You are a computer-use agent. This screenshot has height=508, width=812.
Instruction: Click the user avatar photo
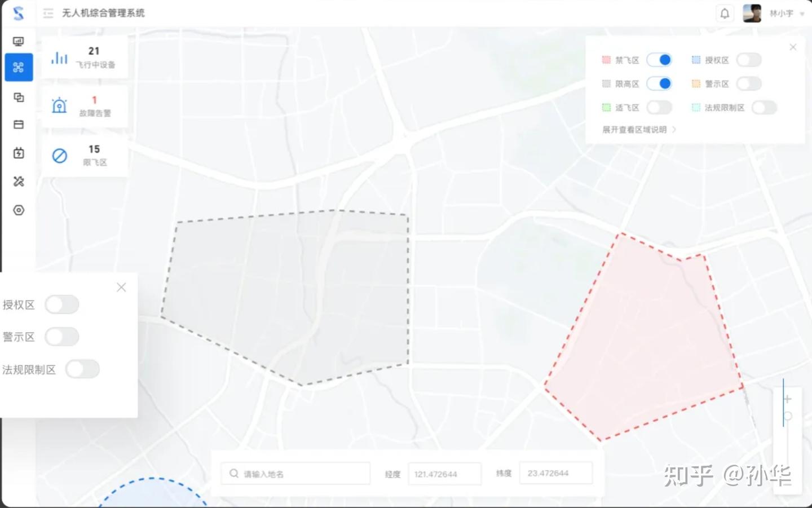coord(752,13)
